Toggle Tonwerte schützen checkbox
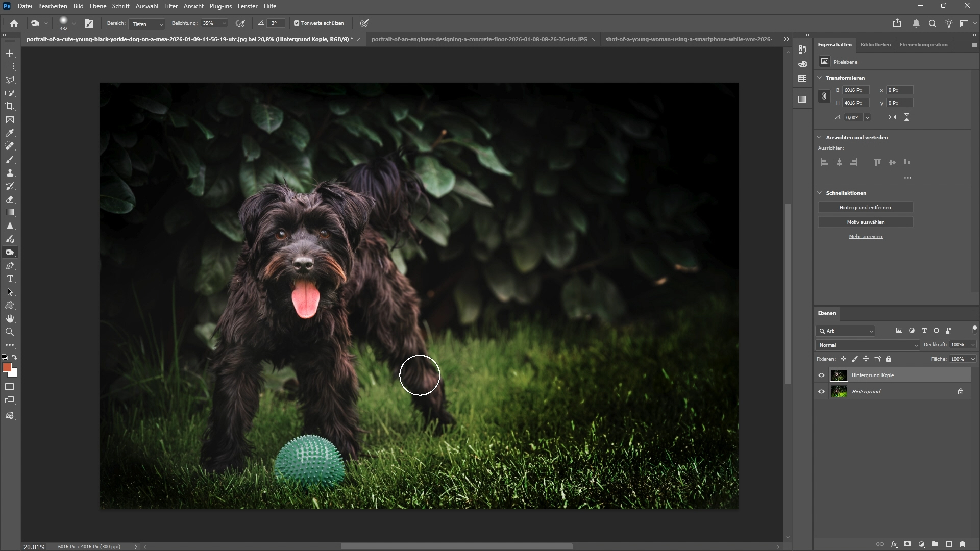 click(x=297, y=23)
